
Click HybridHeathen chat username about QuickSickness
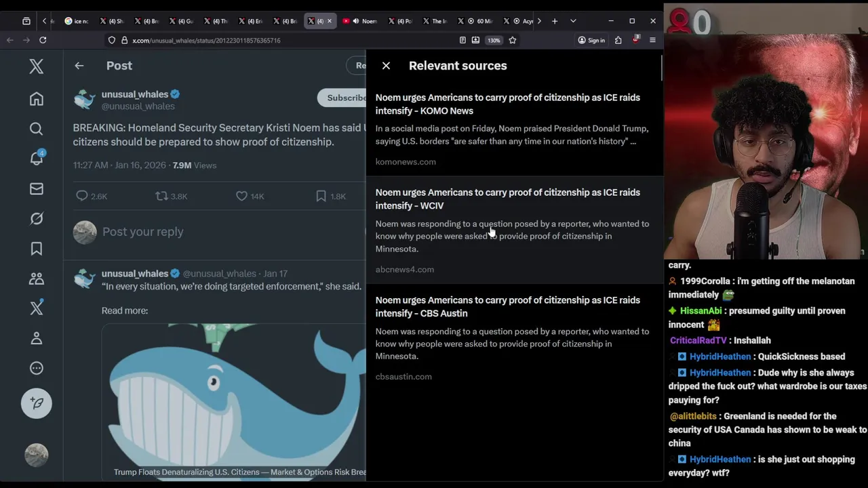pyautogui.click(x=720, y=357)
